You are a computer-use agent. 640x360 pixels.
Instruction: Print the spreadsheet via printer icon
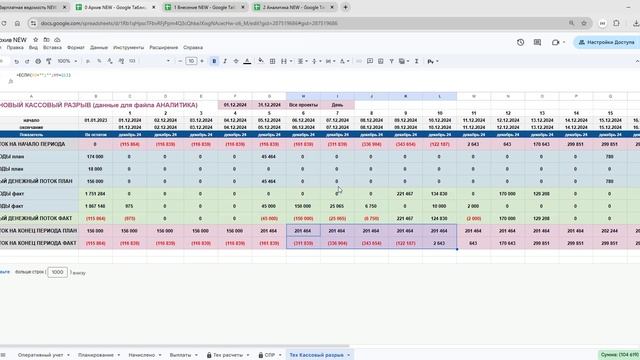tap(38, 61)
